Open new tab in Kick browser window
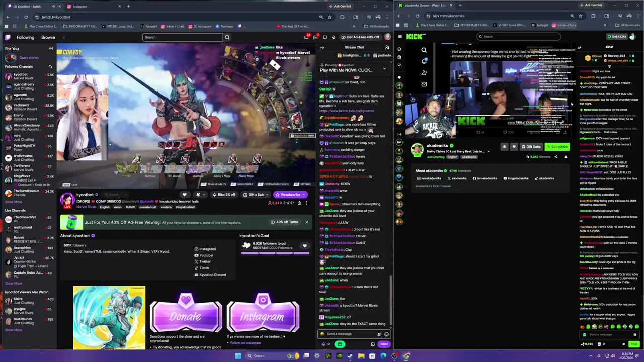This screenshot has height=362, width=644. pyautogui.click(x=459, y=5)
